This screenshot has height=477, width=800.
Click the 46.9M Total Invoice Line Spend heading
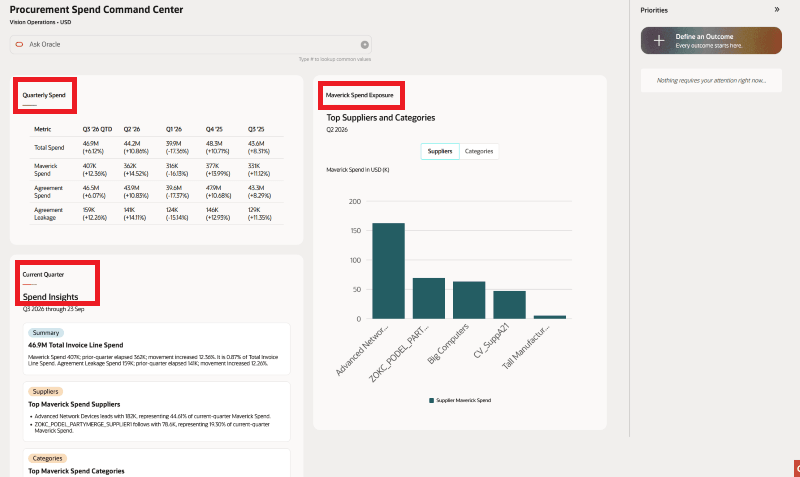click(x=76, y=345)
